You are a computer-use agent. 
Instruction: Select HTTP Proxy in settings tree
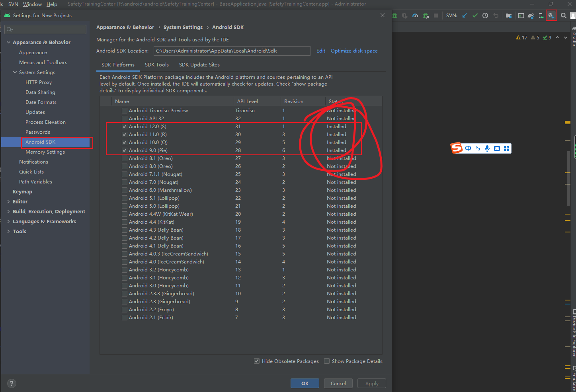click(x=39, y=82)
